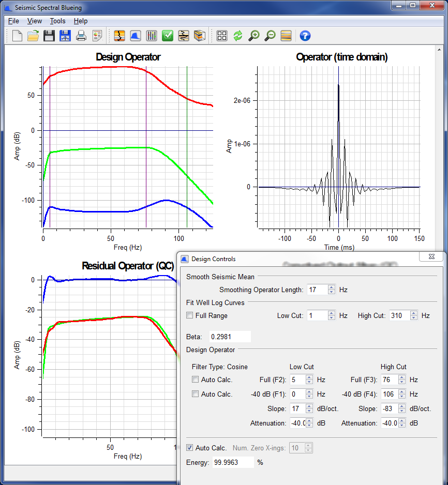Open help with the blue question mark icon

tap(305, 36)
